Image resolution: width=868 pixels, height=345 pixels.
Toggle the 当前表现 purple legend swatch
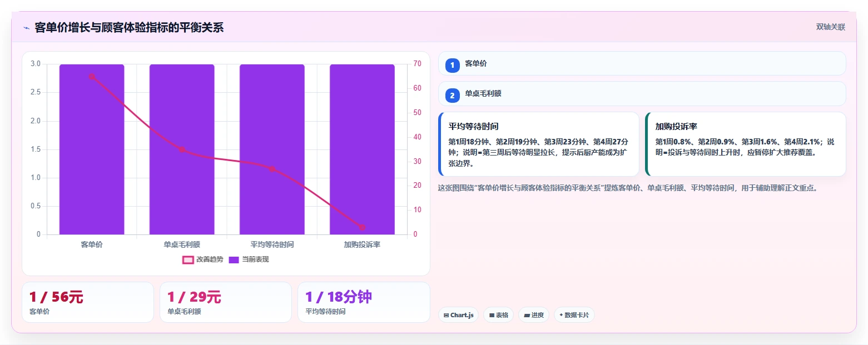(234, 259)
